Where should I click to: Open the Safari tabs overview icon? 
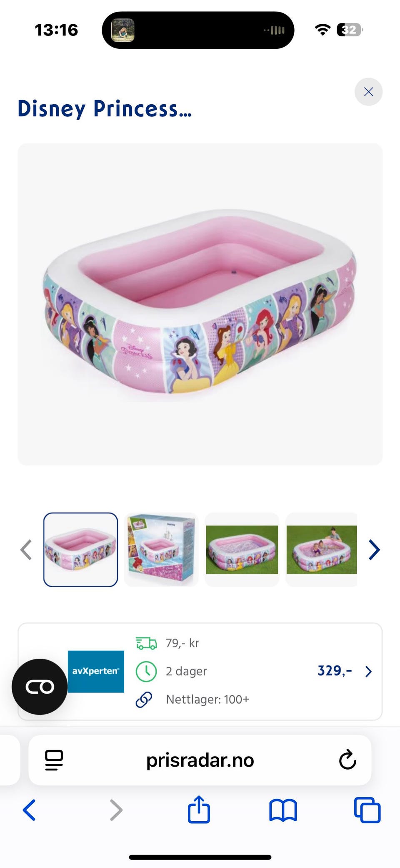click(367, 810)
